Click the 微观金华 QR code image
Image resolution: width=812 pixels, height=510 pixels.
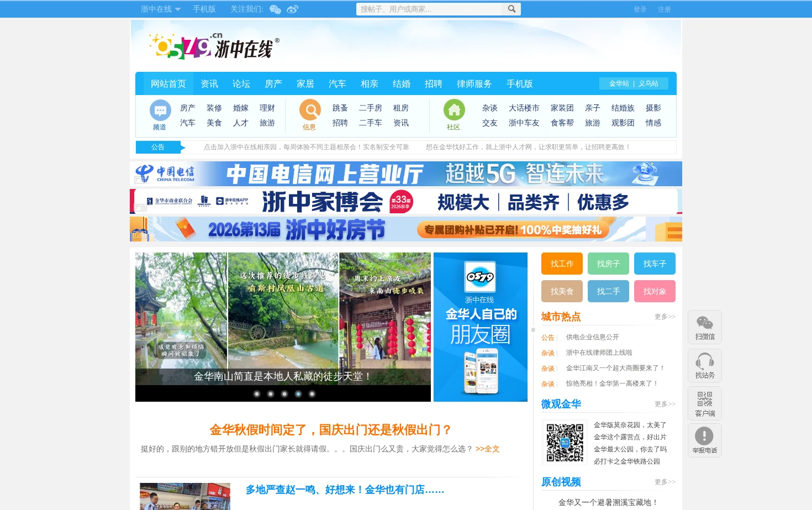(565, 443)
